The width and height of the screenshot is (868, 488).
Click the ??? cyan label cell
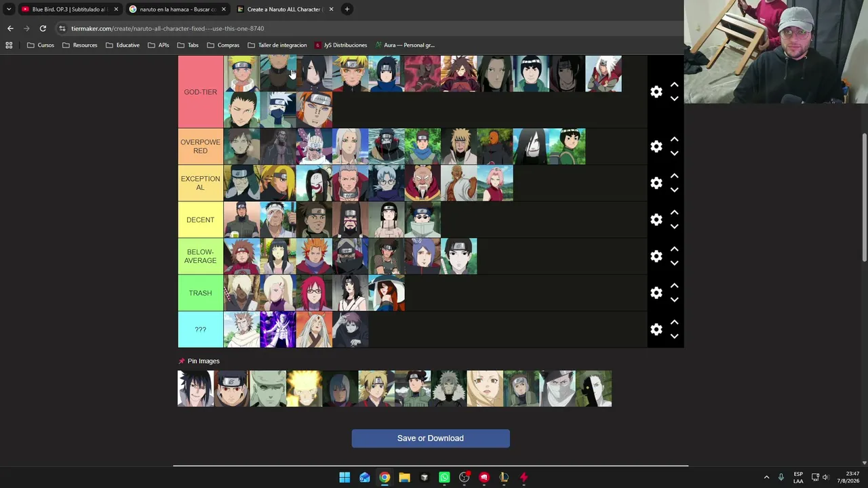pyautogui.click(x=201, y=329)
